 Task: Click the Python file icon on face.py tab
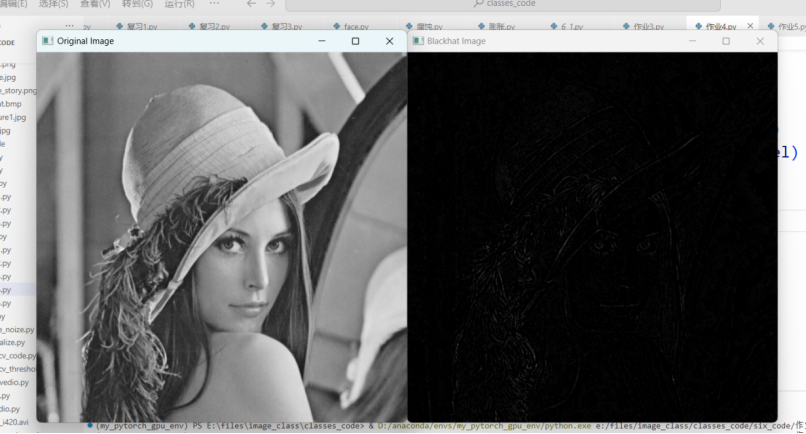click(337, 26)
